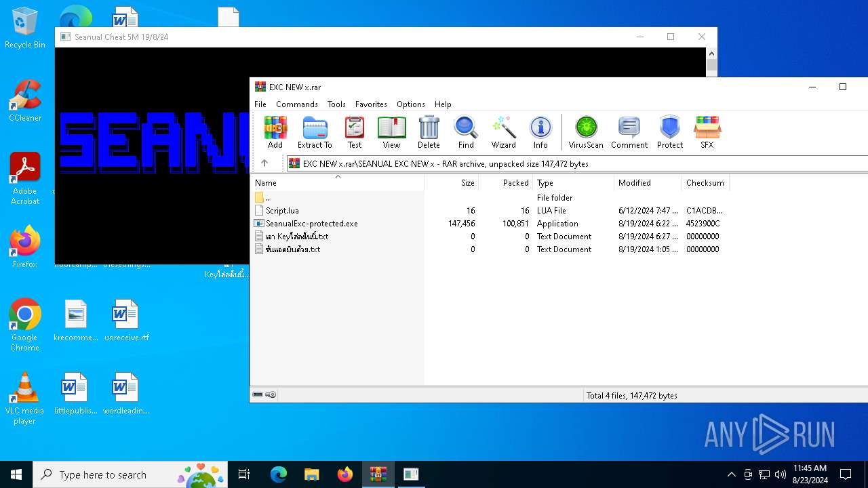Open littlepublis... Word document on desktop
The image size is (868, 488).
76,394
